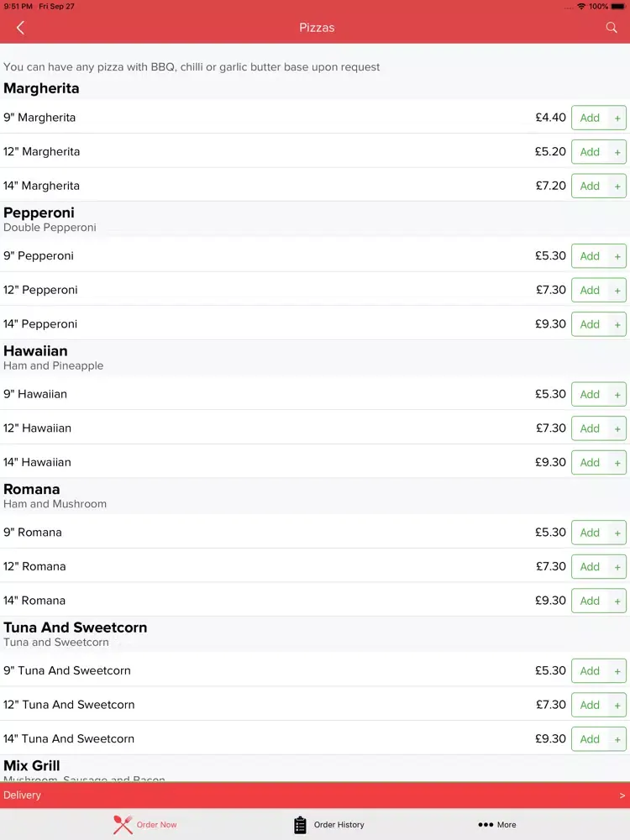Tap the back arrow icon
This screenshot has height=840, width=630.
point(20,28)
